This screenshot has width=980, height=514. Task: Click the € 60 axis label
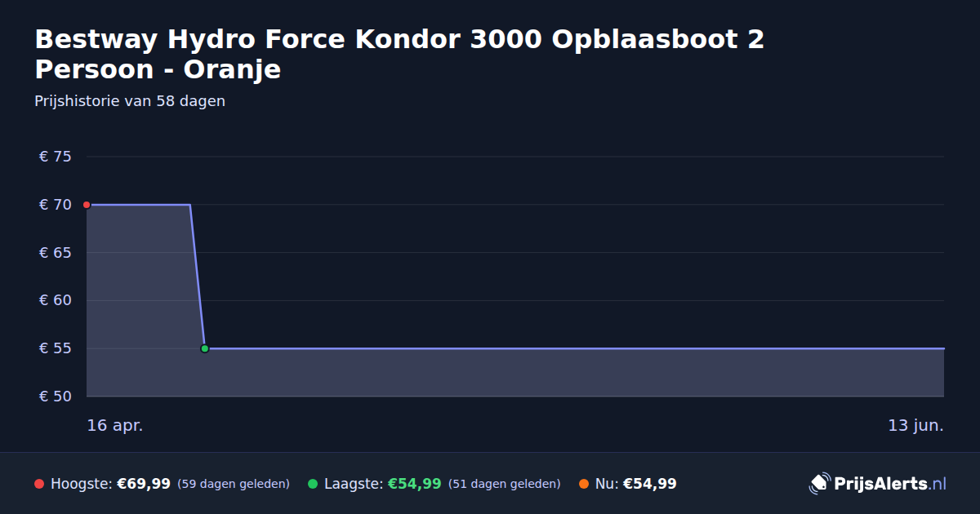[x=56, y=300]
